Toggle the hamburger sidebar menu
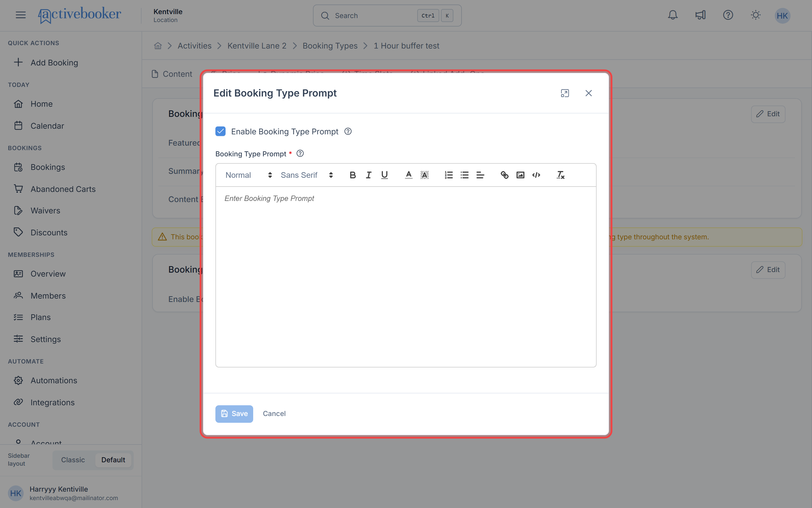Image resolution: width=812 pixels, height=508 pixels. tap(21, 15)
